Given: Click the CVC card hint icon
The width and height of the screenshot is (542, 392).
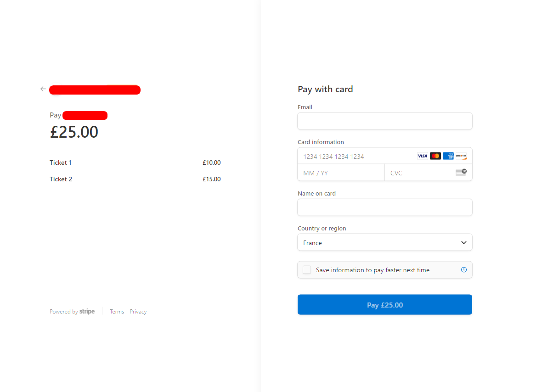Looking at the screenshot, I should tap(461, 172).
